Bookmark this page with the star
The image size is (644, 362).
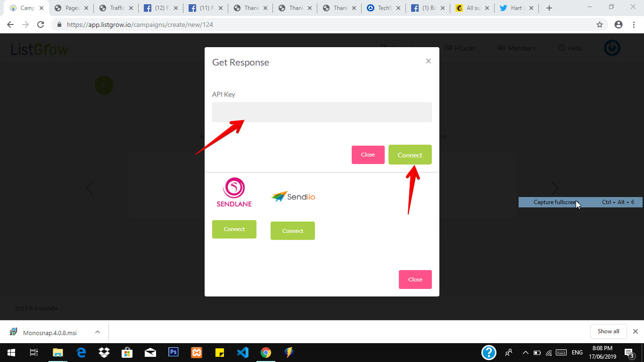click(600, 25)
